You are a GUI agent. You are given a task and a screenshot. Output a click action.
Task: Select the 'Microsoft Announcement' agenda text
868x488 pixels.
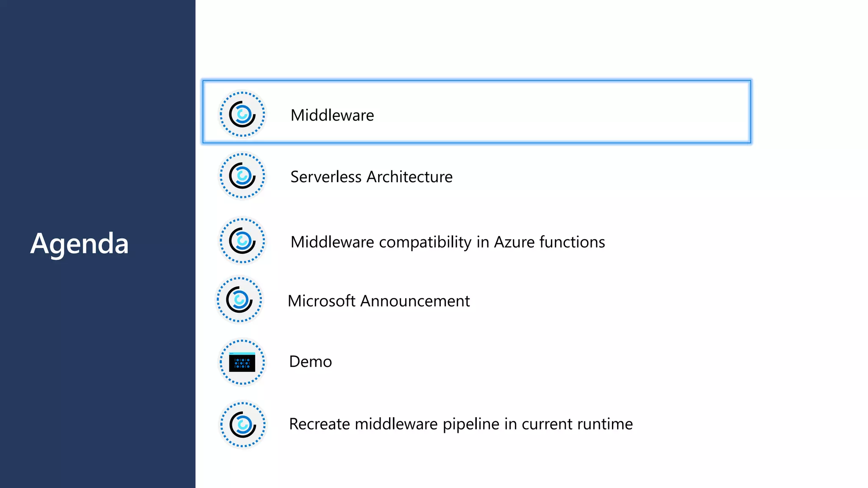tap(378, 301)
